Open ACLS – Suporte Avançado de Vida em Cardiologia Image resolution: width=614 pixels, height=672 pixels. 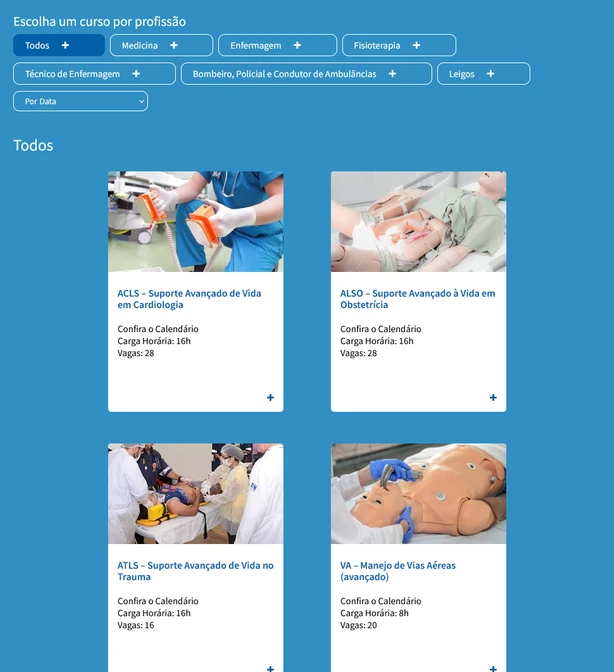[189, 299]
